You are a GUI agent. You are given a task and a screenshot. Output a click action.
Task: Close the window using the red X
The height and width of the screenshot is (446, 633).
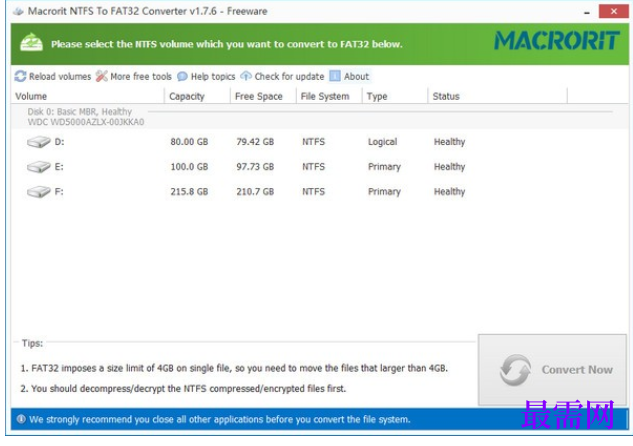614,11
